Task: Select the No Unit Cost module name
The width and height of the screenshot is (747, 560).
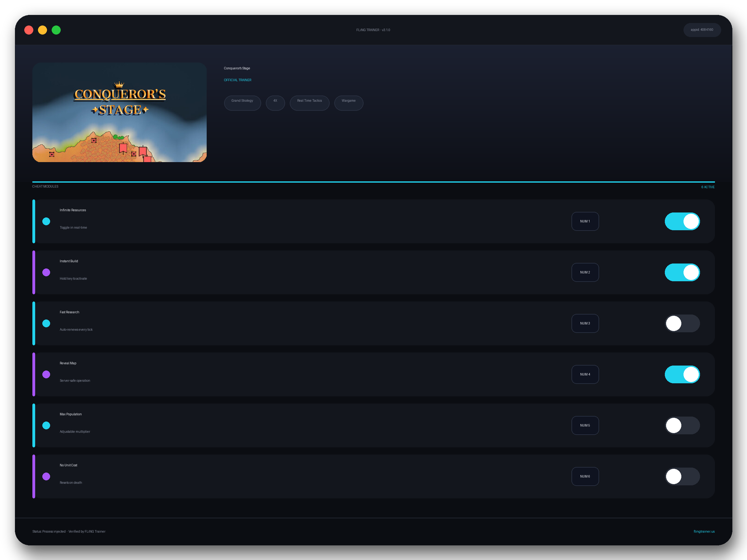Action: coord(68,465)
